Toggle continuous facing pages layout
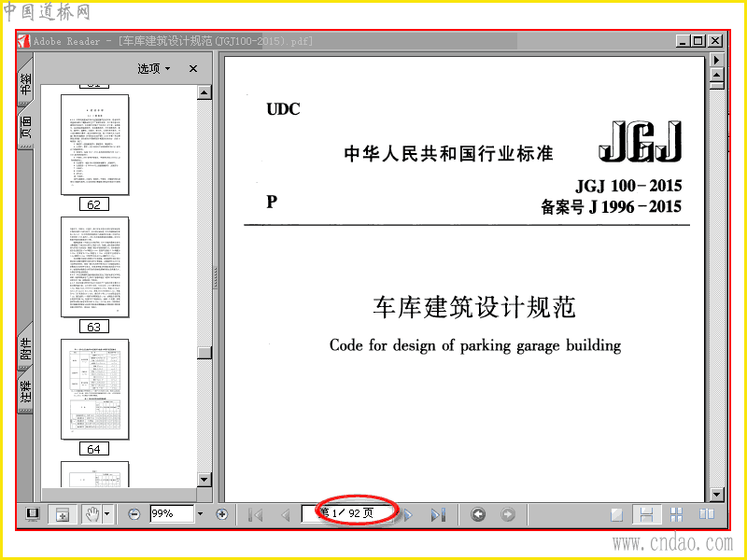747x560 pixels. pos(676,514)
